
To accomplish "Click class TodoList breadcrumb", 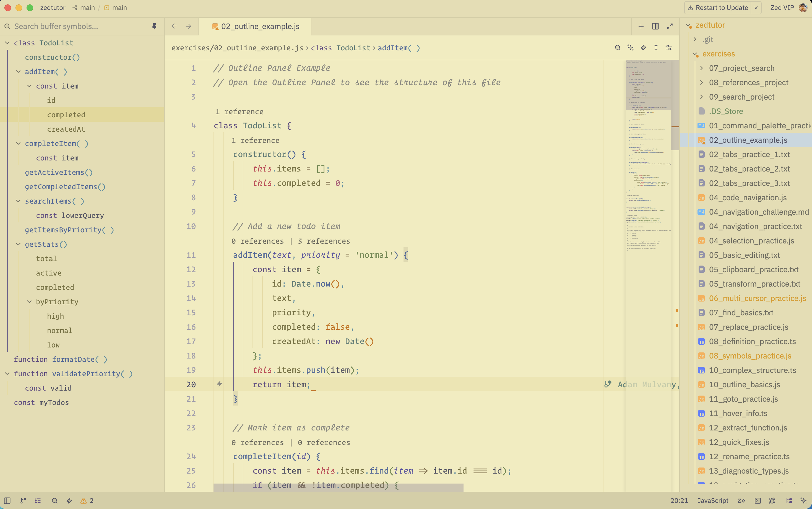I will [x=340, y=48].
